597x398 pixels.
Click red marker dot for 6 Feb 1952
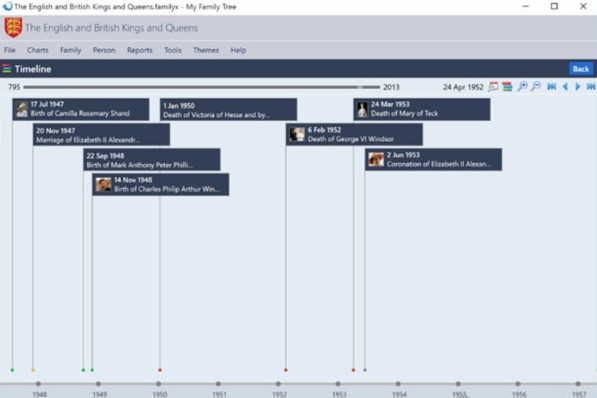(x=286, y=370)
